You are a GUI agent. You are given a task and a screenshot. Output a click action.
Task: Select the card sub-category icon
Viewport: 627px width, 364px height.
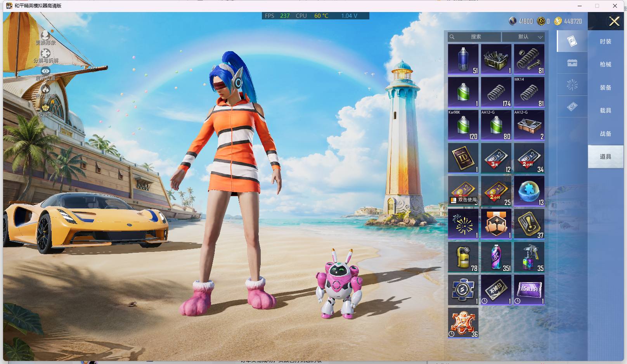(x=572, y=41)
